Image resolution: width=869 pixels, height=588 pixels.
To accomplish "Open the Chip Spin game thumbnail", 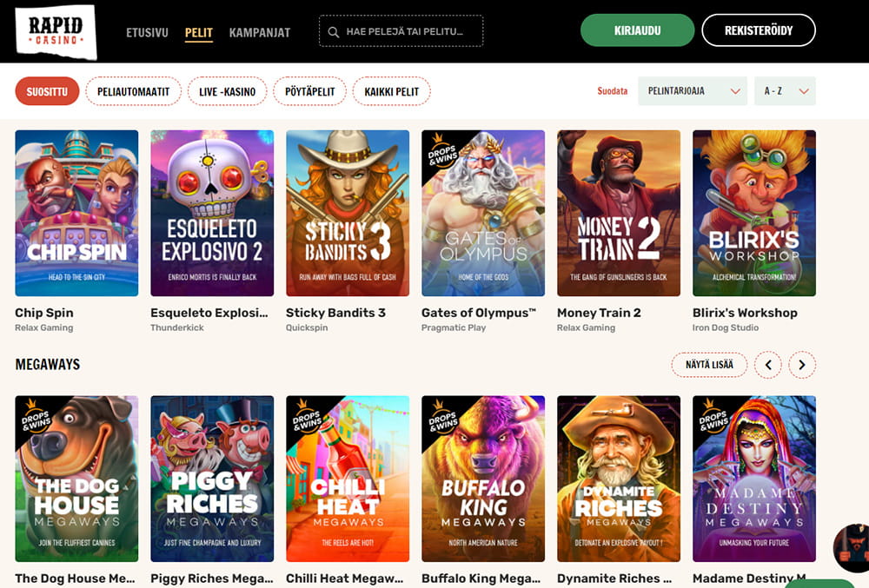I will (76, 213).
